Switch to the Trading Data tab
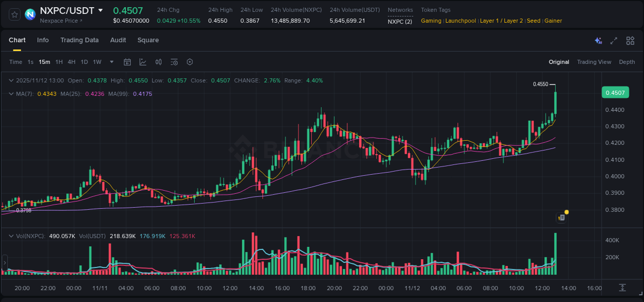Image resolution: width=644 pixels, height=302 pixels. coord(79,40)
